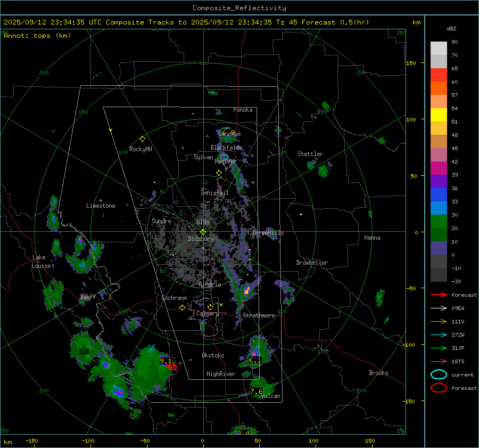Click the magenta storm core north of Strathmore
This screenshot has width=479, height=448.
pyautogui.click(x=247, y=290)
